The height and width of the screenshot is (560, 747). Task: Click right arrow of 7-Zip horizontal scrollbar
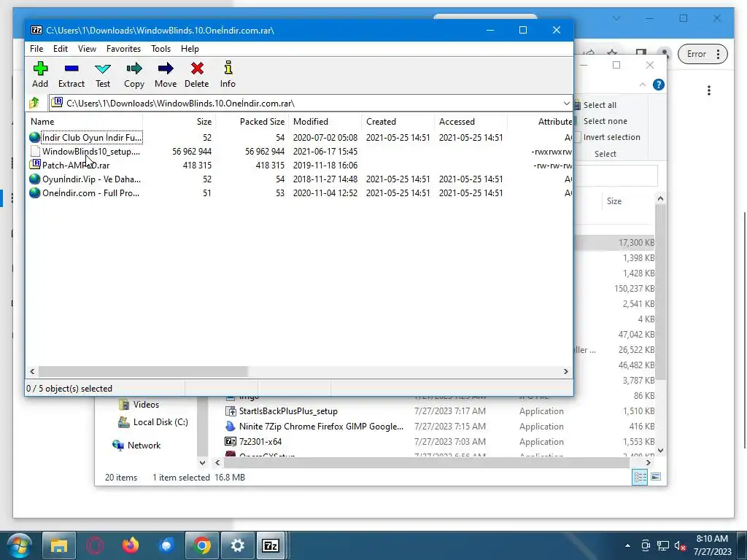[x=566, y=371]
